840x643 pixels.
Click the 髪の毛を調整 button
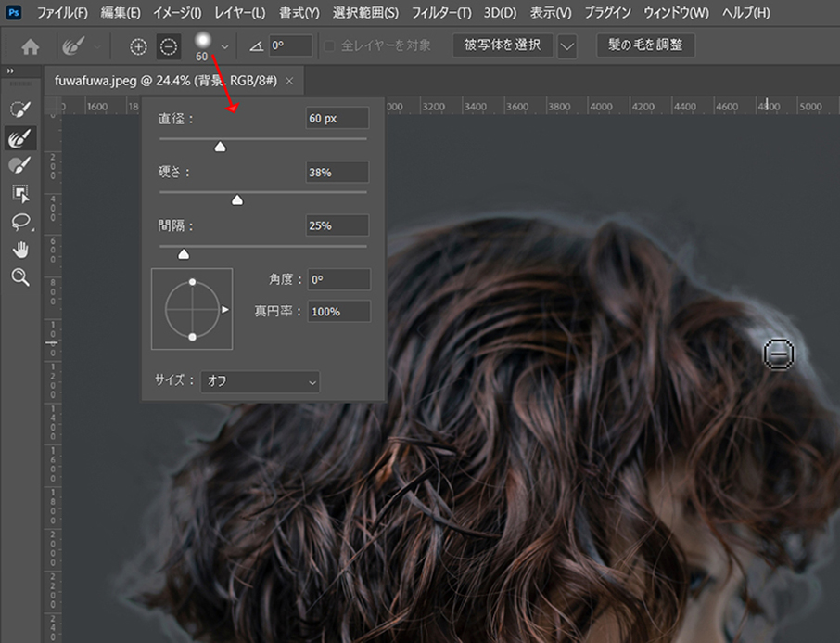pyautogui.click(x=645, y=45)
